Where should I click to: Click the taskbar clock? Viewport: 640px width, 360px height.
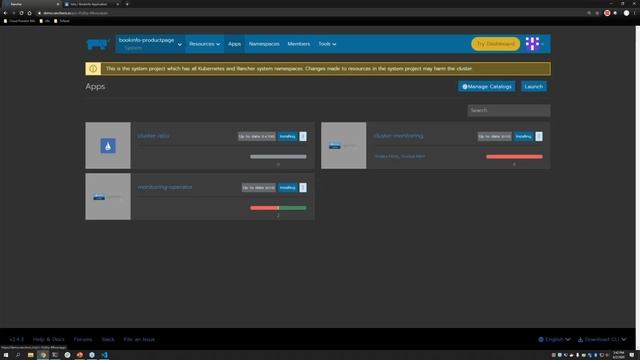(619, 355)
